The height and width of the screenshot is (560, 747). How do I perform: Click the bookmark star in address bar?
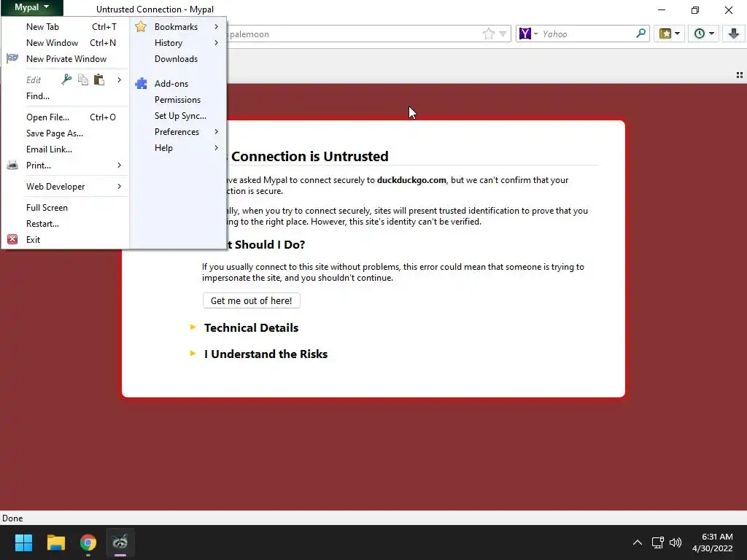point(488,34)
